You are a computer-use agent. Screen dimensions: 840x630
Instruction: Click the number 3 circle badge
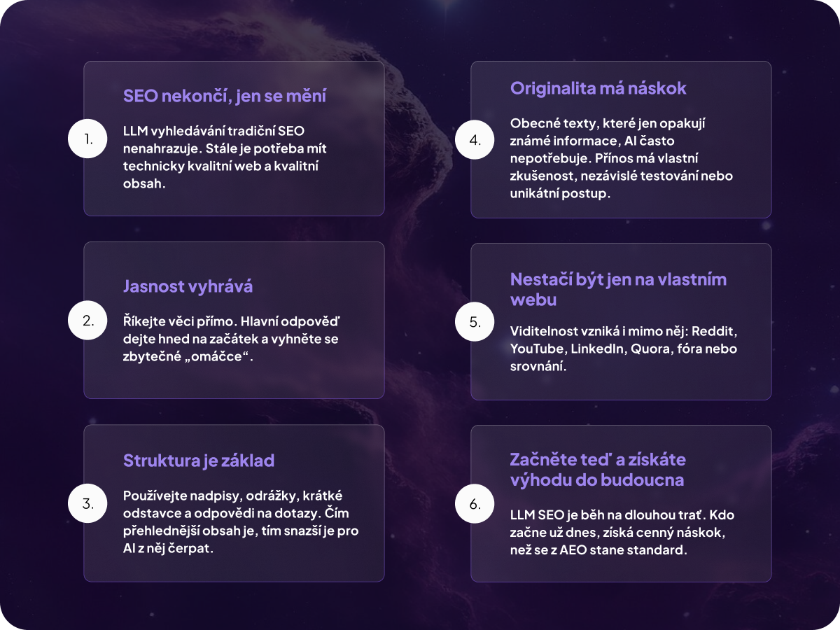coord(87,503)
